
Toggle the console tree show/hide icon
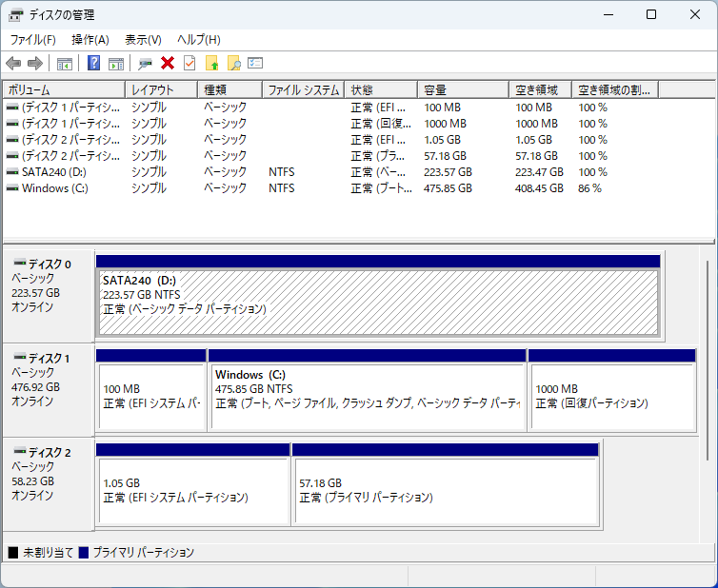[x=65, y=64]
